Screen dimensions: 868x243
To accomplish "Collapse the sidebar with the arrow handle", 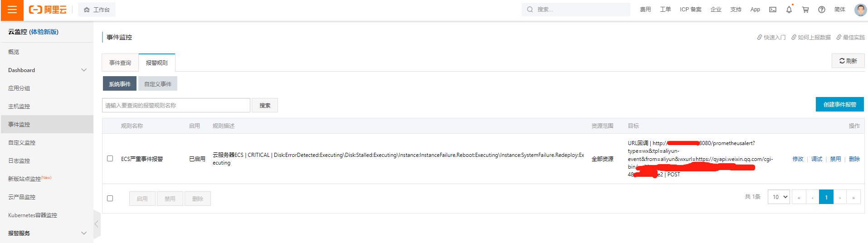I will click(x=97, y=224).
